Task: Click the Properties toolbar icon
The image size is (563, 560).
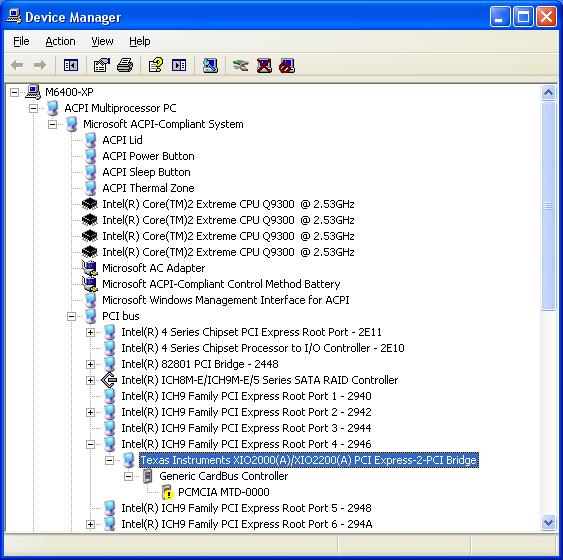Action: point(102,65)
